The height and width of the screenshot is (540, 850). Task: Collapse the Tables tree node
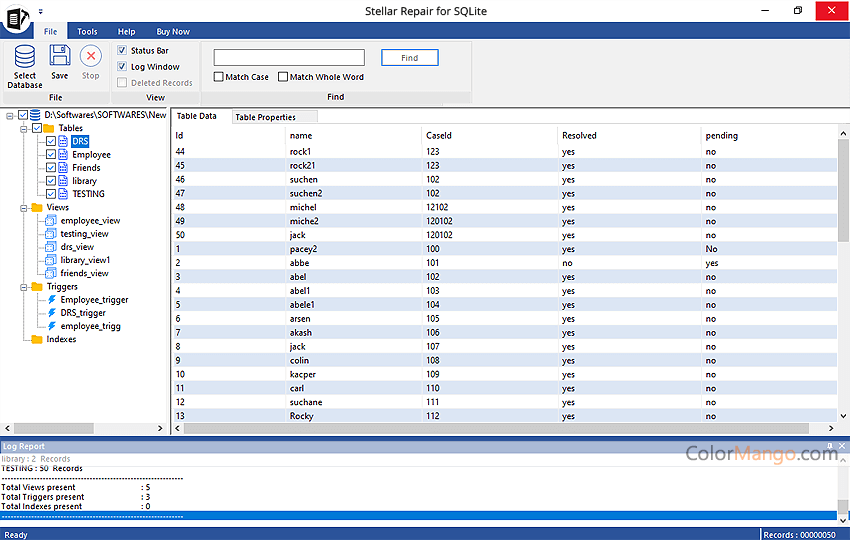point(23,128)
